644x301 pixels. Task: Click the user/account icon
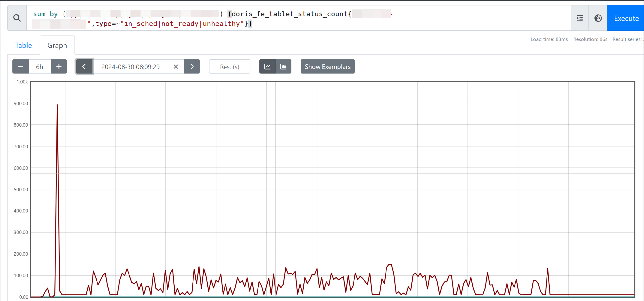coord(598,18)
